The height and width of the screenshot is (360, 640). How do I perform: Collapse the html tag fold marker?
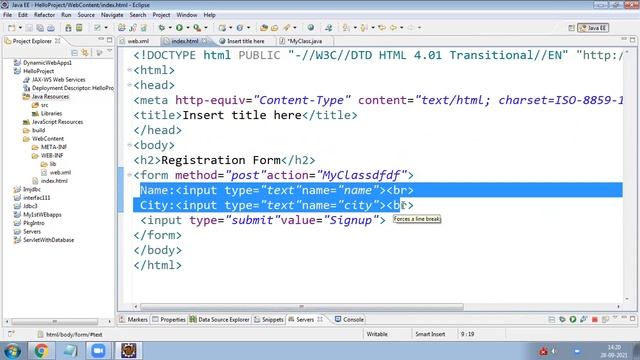point(129,70)
